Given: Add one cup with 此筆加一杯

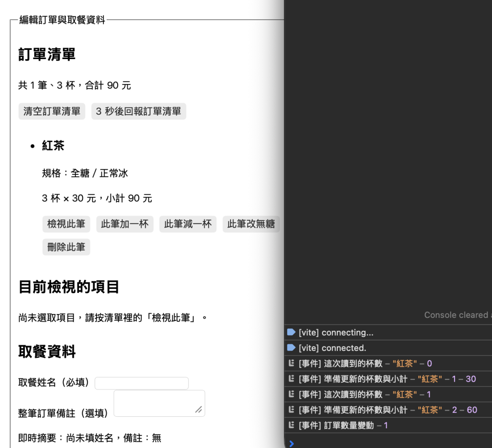Looking at the screenshot, I should point(125,224).
